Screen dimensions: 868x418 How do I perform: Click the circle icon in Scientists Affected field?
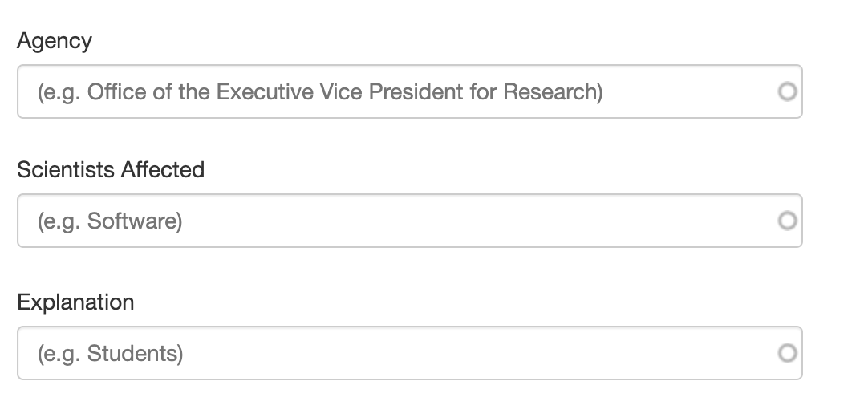pyautogui.click(x=788, y=221)
